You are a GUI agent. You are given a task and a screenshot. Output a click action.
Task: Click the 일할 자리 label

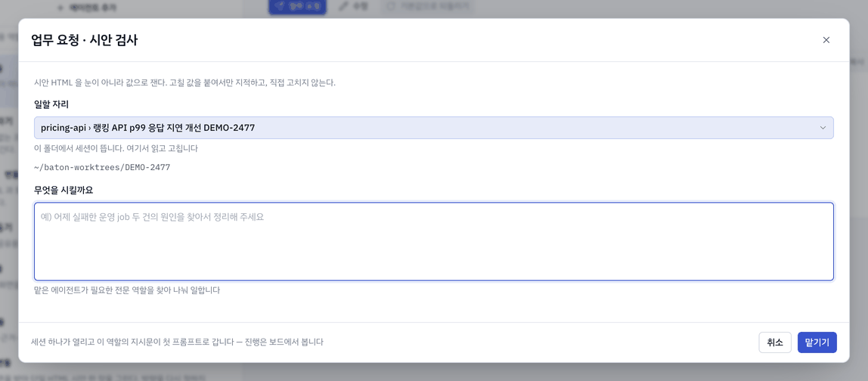pos(51,104)
